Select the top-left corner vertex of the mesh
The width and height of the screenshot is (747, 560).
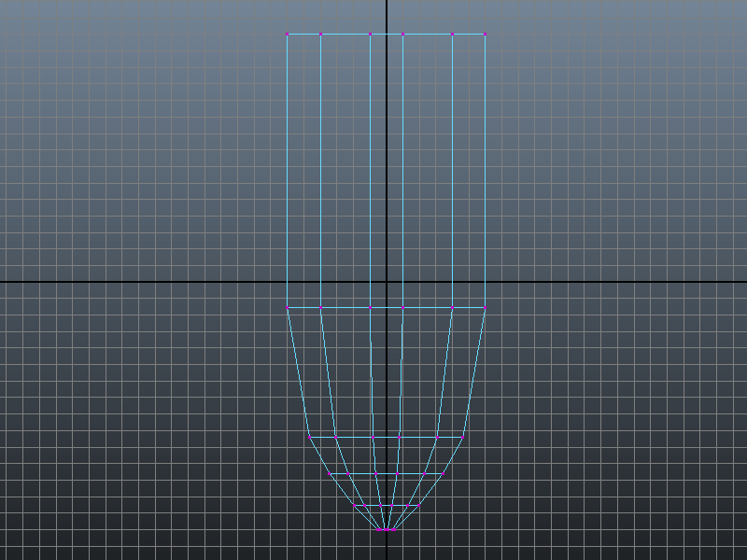coord(288,35)
